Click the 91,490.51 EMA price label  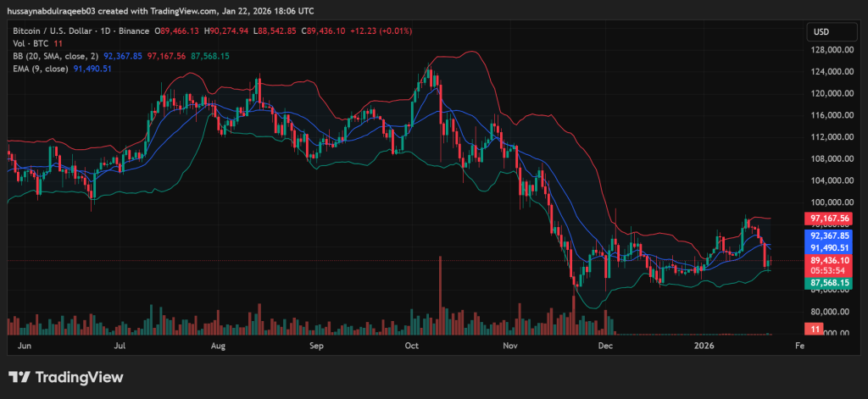point(830,247)
